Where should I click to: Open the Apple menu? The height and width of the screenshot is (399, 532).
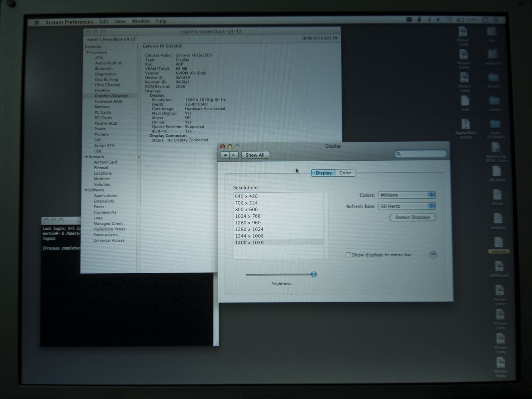point(37,22)
